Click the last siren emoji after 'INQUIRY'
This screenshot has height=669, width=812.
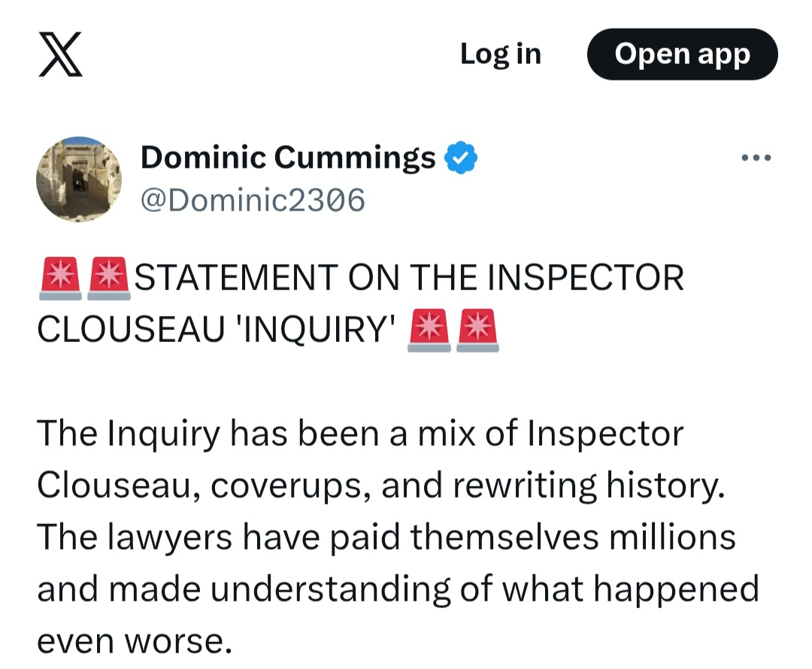tap(477, 330)
